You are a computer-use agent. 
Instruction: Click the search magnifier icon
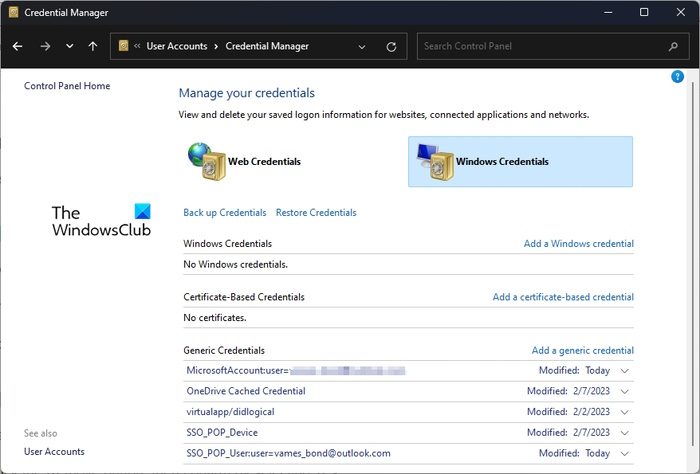pyautogui.click(x=673, y=46)
